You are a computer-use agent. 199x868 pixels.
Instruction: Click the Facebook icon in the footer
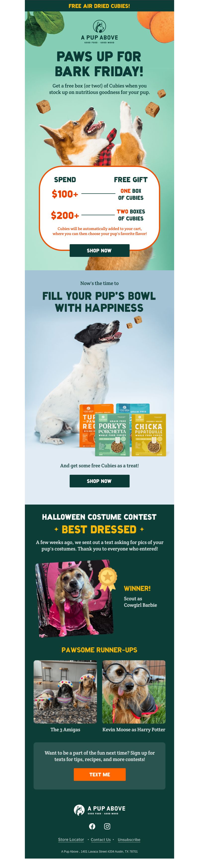pyautogui.click(x=92, y=826)
